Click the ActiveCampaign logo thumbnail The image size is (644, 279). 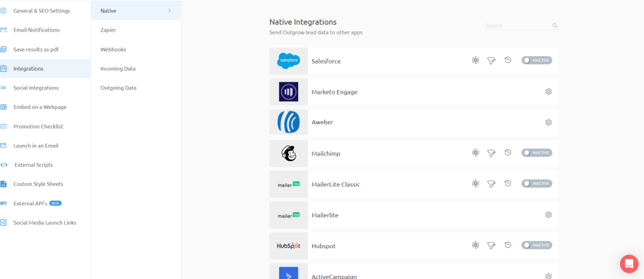coord(288,272)
